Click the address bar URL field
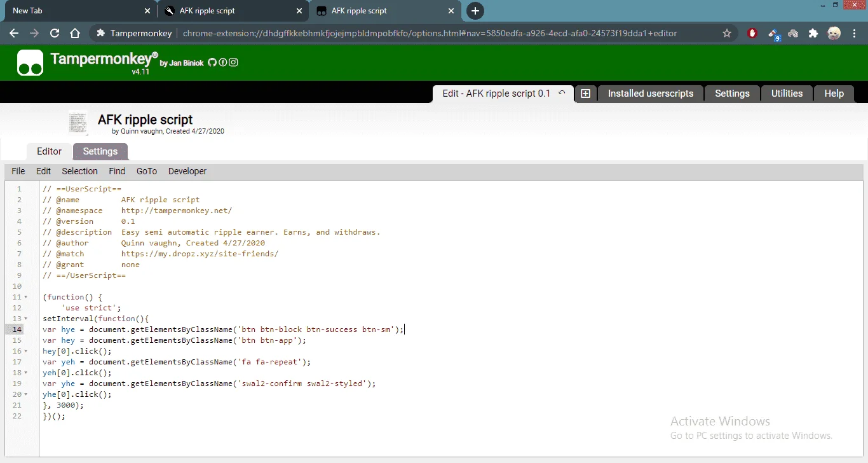This screenshot has height=463, width=868. point(430,33)
